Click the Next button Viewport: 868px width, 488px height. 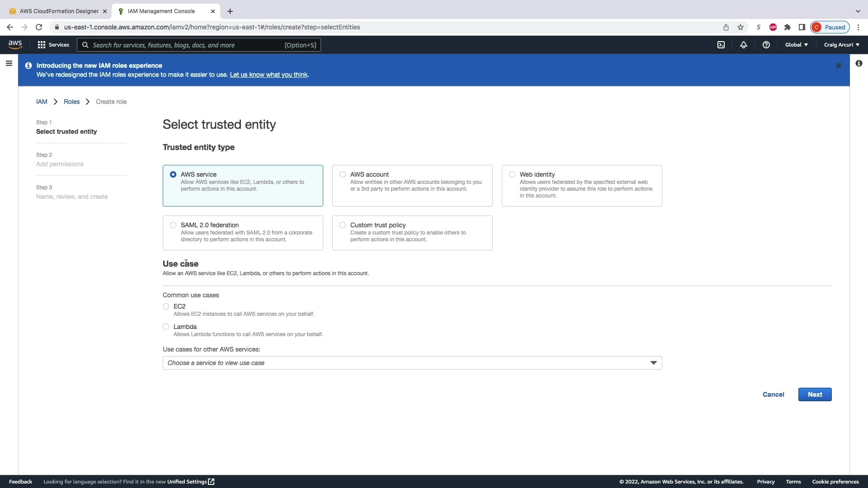tap(815, 394)
